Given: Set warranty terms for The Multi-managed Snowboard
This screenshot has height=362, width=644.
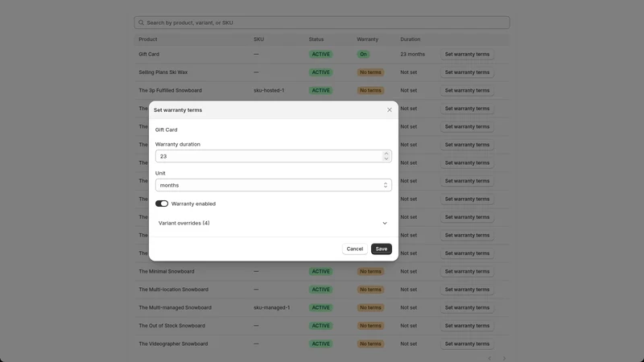Looking at the screenshot, I should [x=467, y=307].
